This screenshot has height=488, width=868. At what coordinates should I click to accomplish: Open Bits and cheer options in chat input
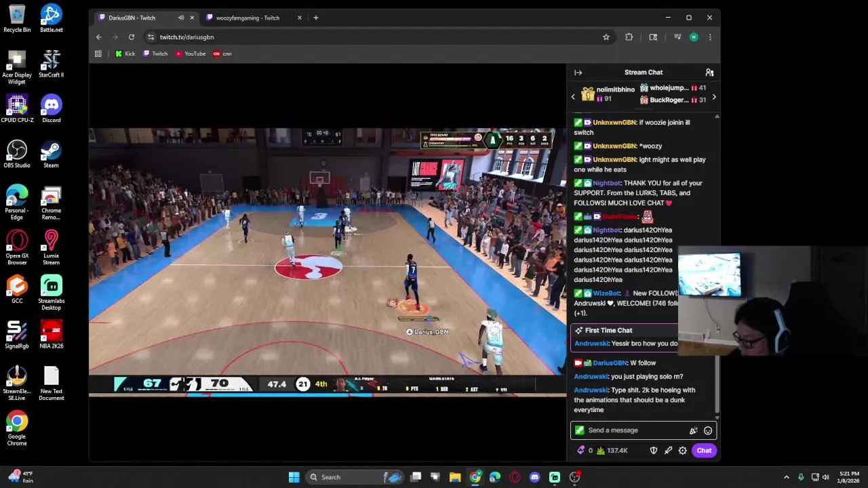pyautogui.click(x=693, y=430)
